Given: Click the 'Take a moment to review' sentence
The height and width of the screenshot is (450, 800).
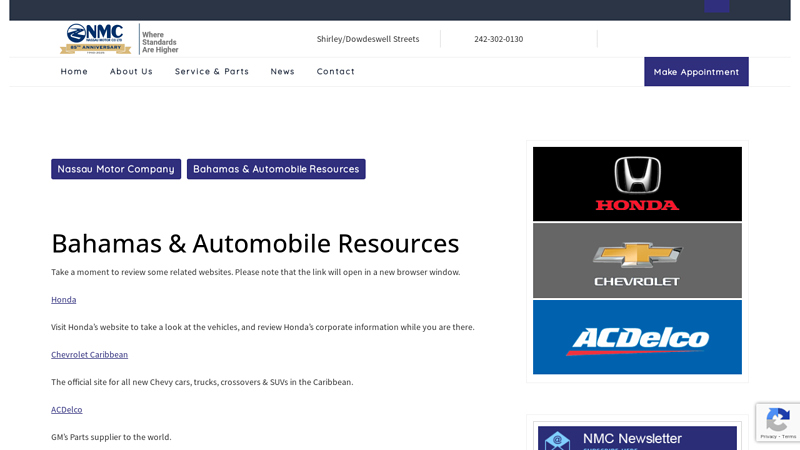Looking at the screenshot, I should click(256, 272).
